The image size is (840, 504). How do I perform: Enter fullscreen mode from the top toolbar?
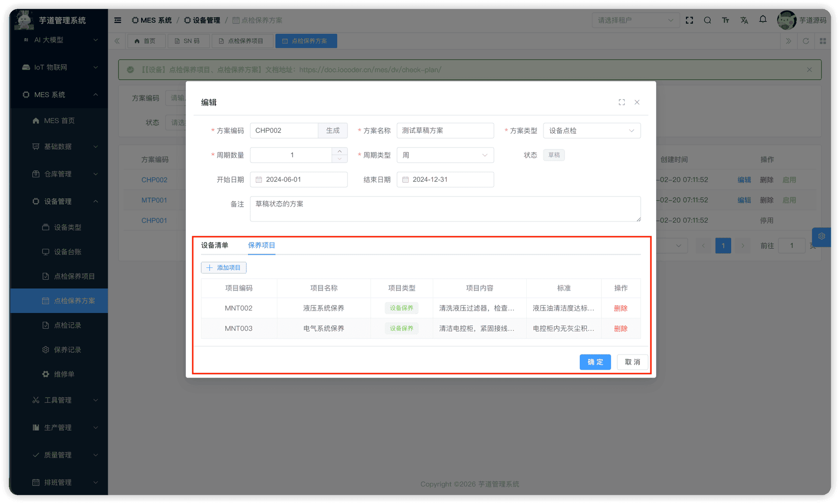pos(689,20)
